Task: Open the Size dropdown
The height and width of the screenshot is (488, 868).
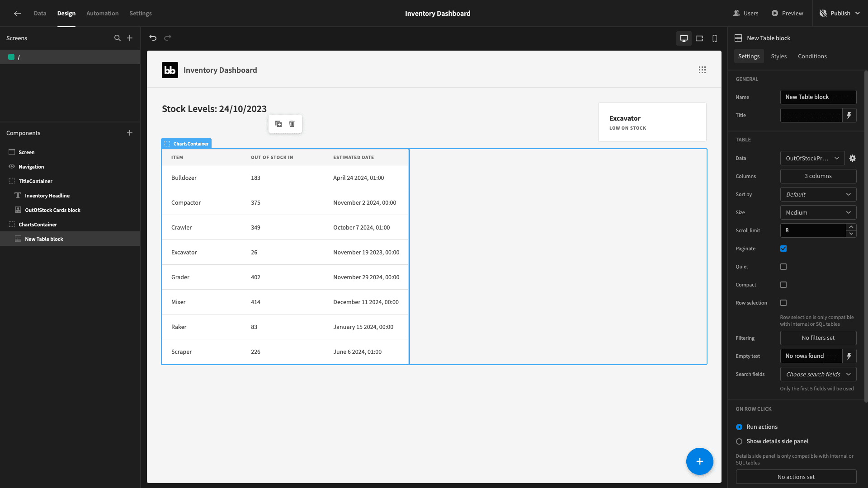Action: (818, 212)
